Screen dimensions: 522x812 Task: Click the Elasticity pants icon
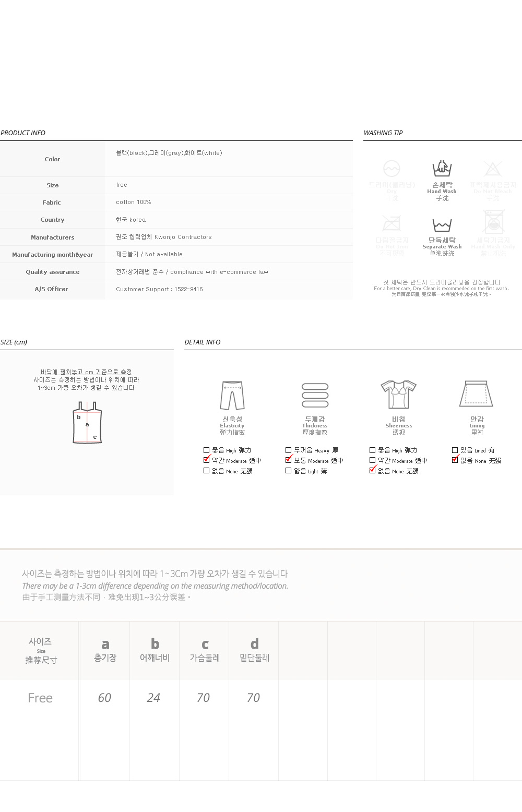[x=232, y=396]
